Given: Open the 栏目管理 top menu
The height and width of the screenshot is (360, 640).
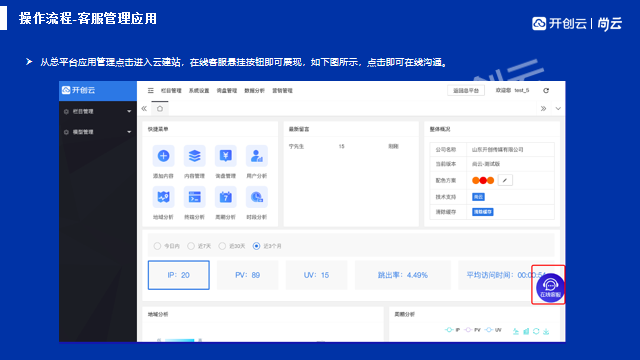Looking at the screenshot, I should (x=171, y=91).
